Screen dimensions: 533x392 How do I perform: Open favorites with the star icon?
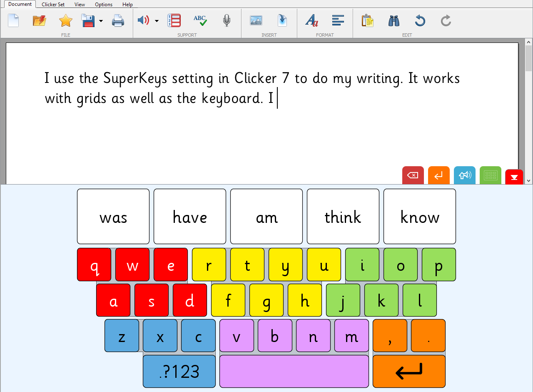click(66, 20)
